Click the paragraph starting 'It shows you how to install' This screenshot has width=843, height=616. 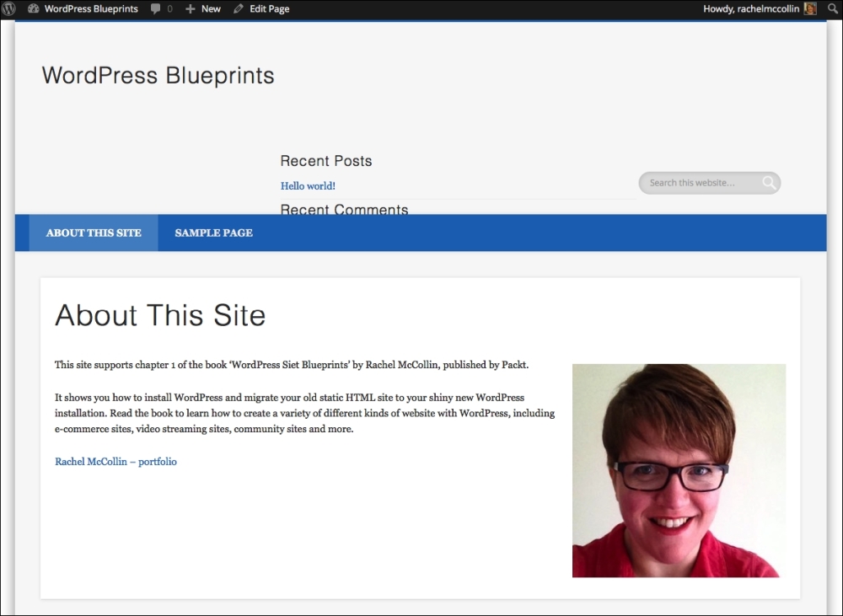click(305, 414)
